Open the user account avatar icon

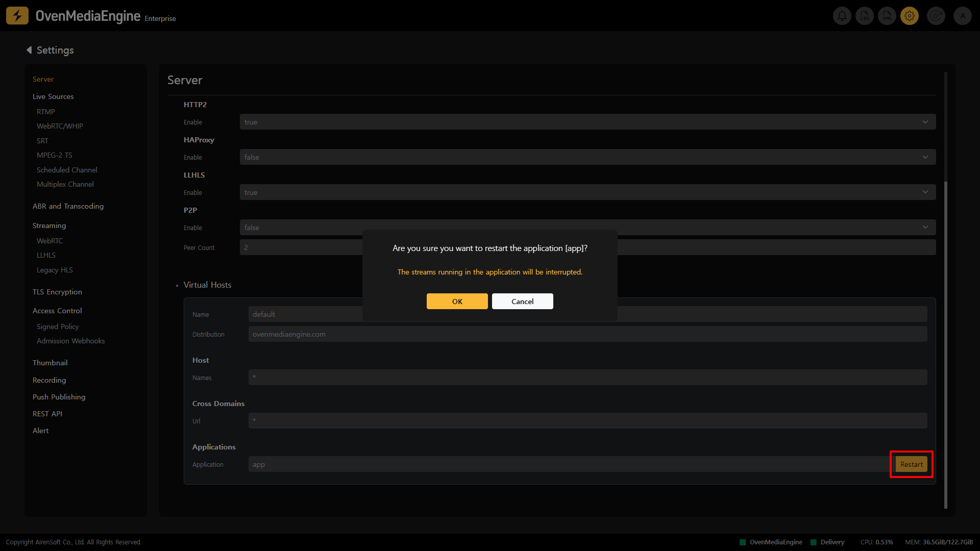coord(963,16)
